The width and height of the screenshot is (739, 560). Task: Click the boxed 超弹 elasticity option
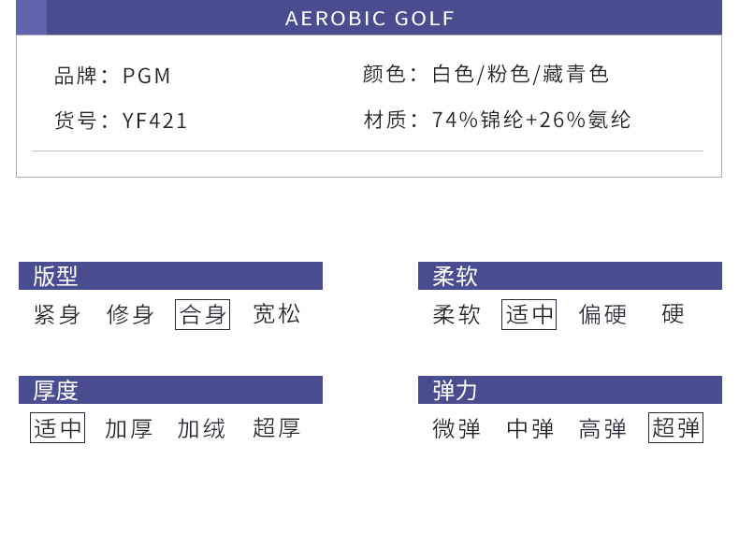675,428
